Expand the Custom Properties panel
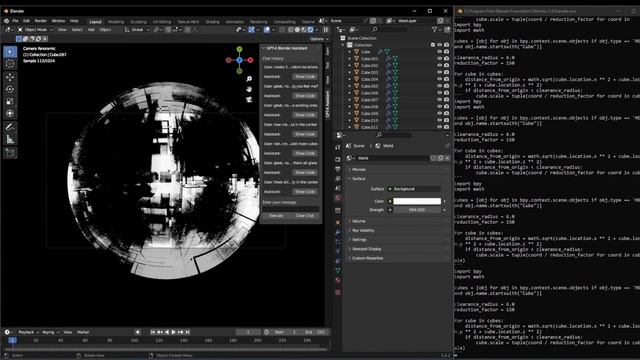 coord(398,258)
